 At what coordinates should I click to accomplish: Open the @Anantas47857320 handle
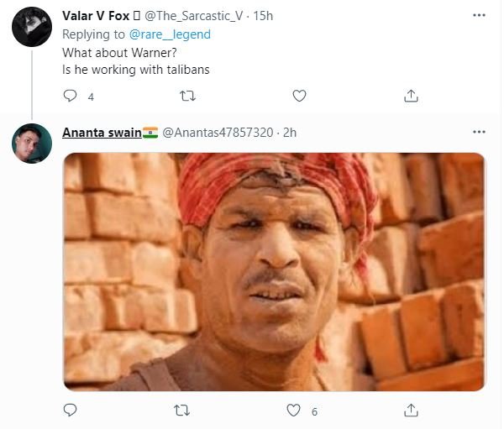coord(218,133)
